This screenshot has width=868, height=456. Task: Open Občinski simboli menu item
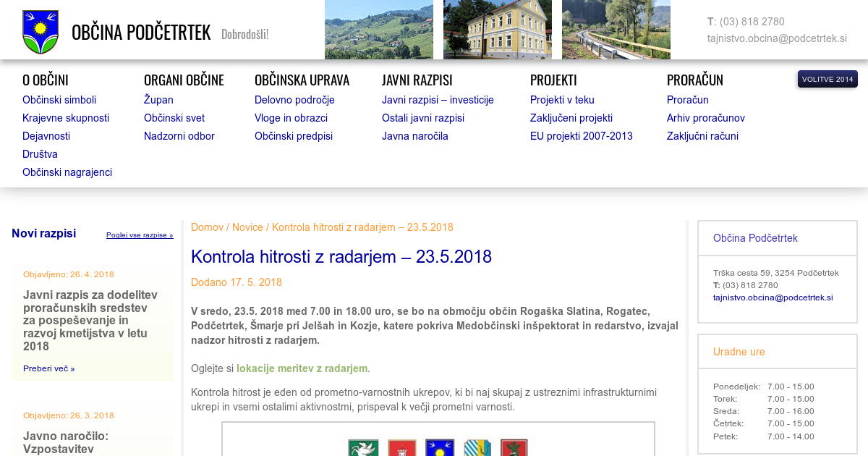pyautogui.click(x=59, y=100)
